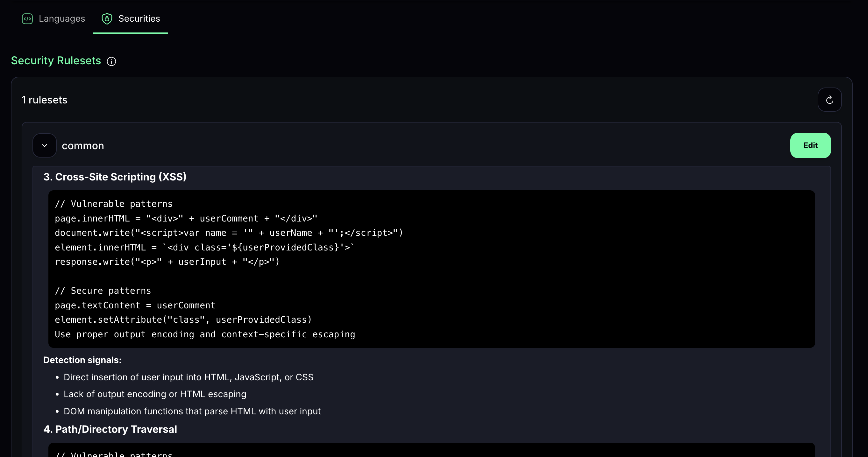868x457 pixels.
Task: Click the '// Secure patterns' comment line
Action: pos(103,291)
